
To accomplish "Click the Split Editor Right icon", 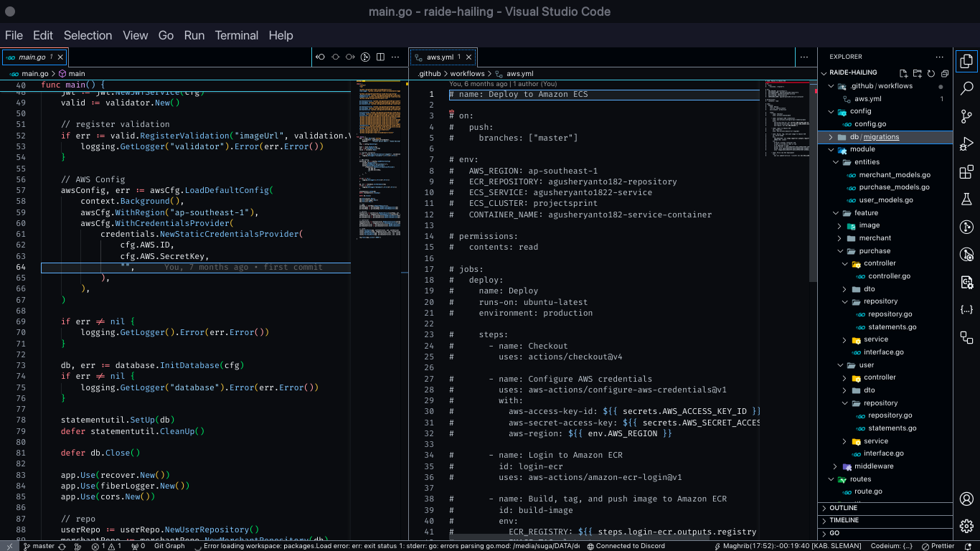I will tap(380, 57).
